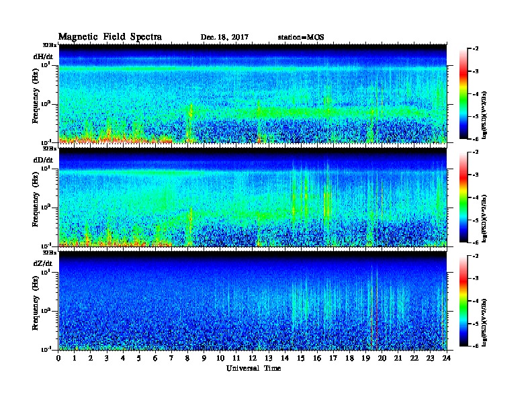Click hour tick label "2" on time axis
Viewport: 532px width, 411px height.
(x=91, y=358)
